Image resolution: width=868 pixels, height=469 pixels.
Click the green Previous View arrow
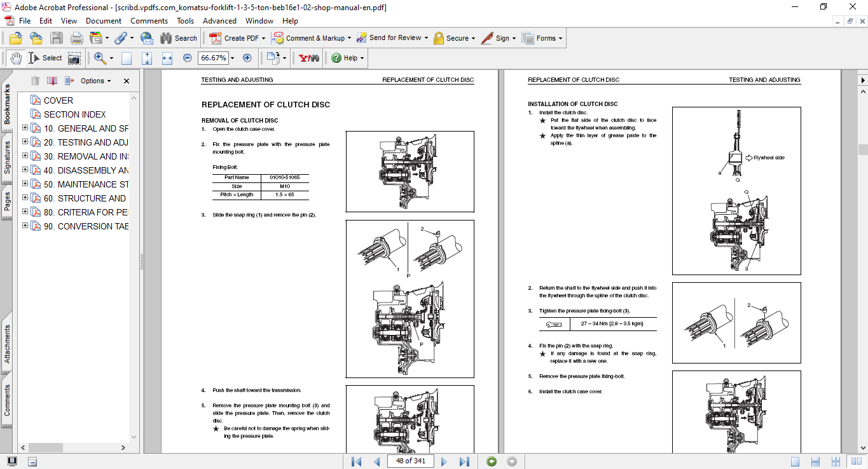click(492, 461)
